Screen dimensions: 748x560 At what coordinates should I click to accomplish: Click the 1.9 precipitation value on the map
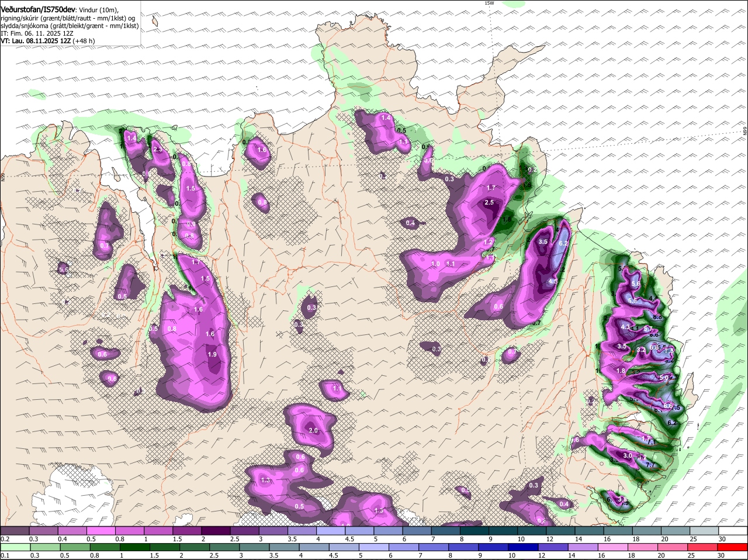point(212,355)
